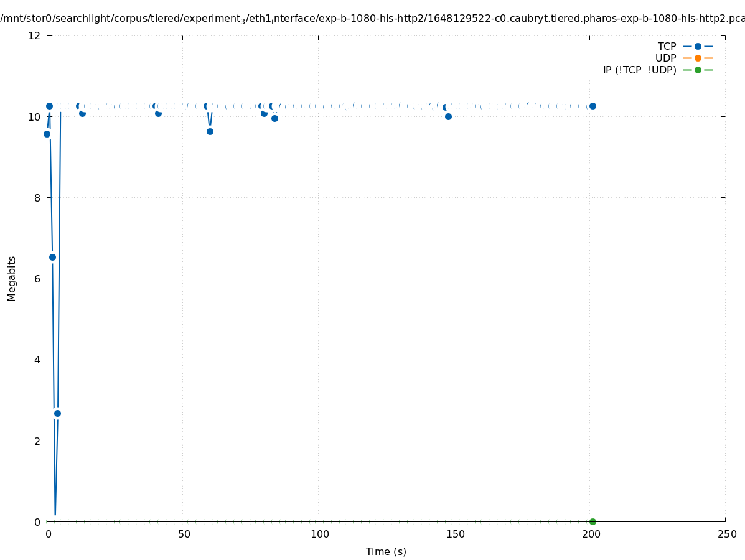Viewport: 745px width, 560px height.
Task: Click the first TCP data point at time zero
Action: tap(47, 134)
